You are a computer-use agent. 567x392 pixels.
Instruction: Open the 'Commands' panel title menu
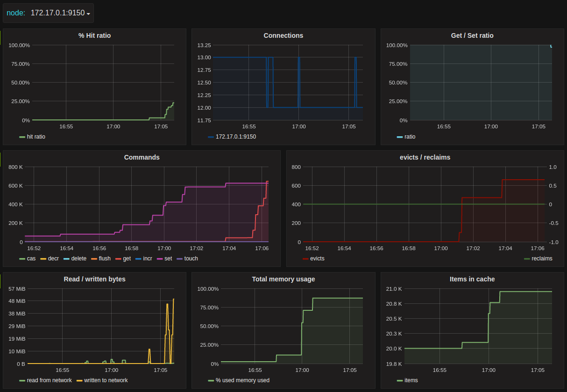point(142,157)
